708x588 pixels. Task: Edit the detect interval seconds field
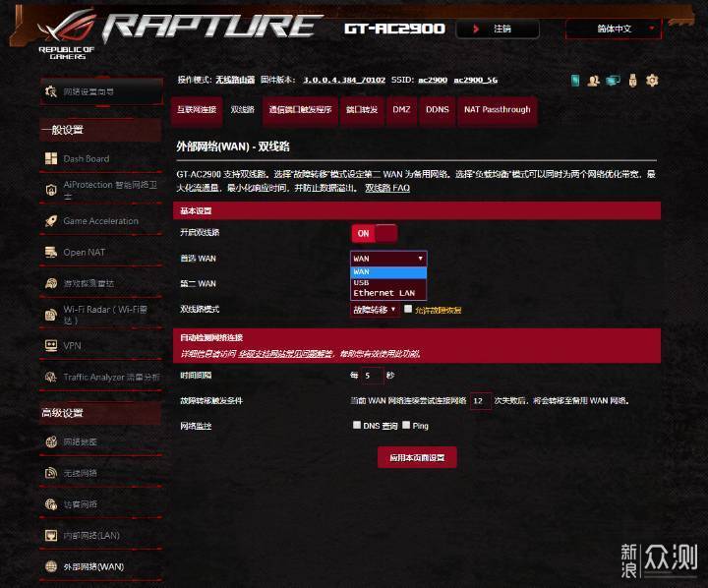[373, 376]
